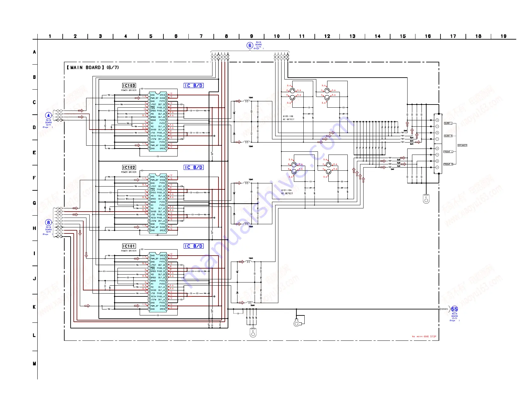Viewport: 532px width, 400px height.
Task: Click the SURR R speaker label
Action: pyautogui.click(x=448, y=136)
